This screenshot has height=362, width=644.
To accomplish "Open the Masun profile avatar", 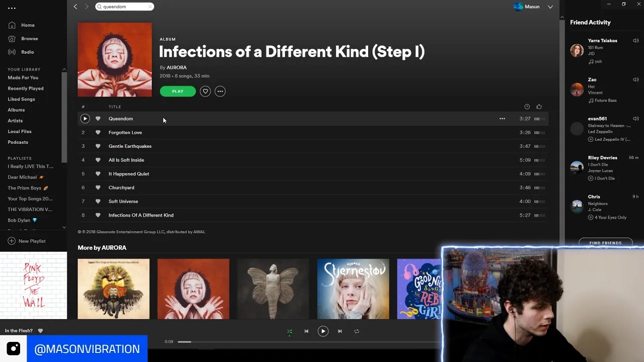I will pyautogui.click(x=518, y=7).
